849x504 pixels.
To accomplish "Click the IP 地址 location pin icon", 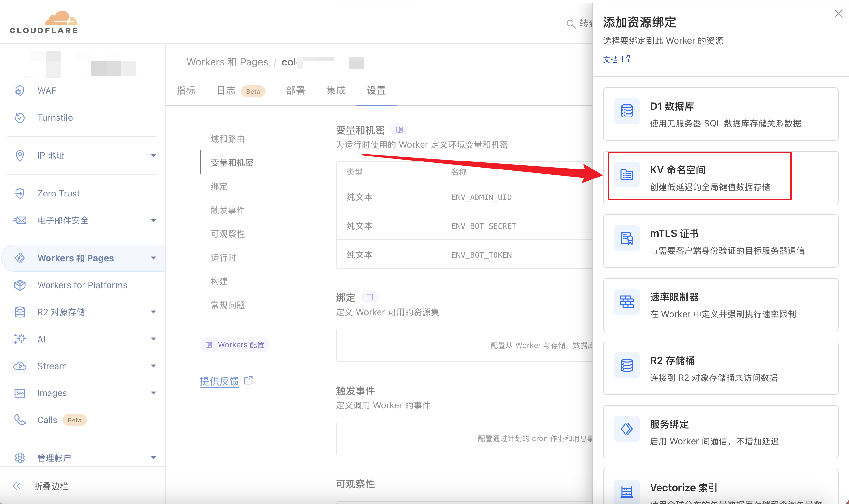I will click(20, 156).
